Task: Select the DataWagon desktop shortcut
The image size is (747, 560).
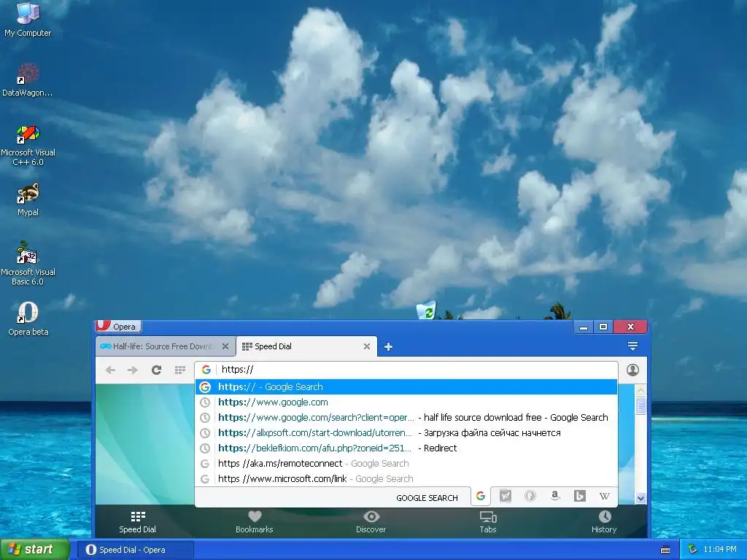Action: (x=28, y=79)
